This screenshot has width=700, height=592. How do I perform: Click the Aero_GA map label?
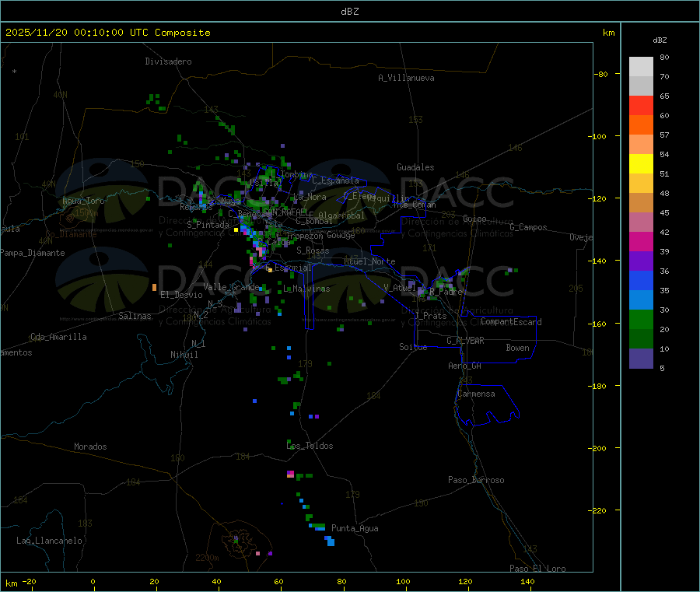tap(464, 366)
